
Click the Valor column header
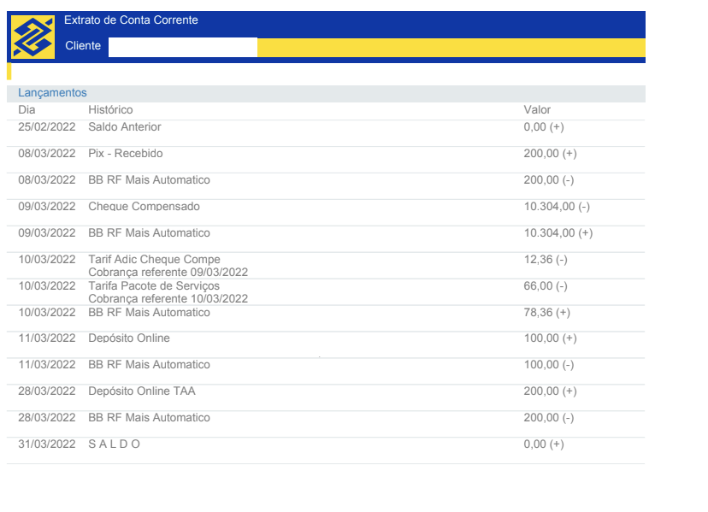(x=537, y=110)
